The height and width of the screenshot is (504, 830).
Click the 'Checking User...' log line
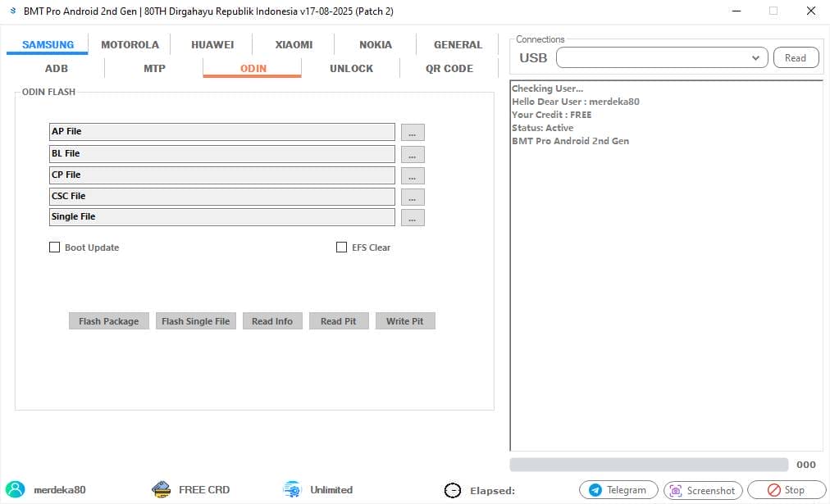pyautogui.click(x=547, y=89)
